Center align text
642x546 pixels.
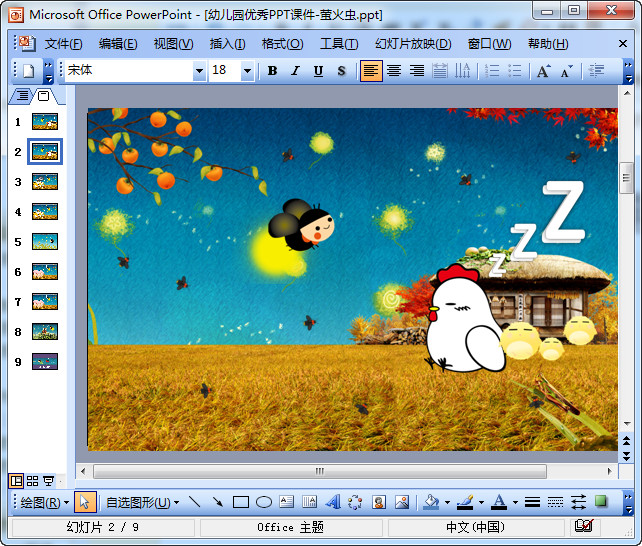pos(394,71)
